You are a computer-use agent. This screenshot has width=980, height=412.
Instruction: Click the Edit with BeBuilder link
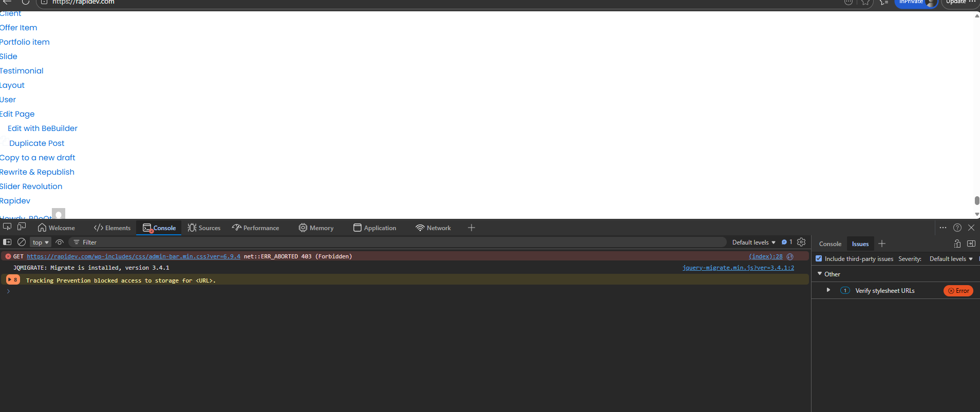pyautogui.click(x=43, y=128)
